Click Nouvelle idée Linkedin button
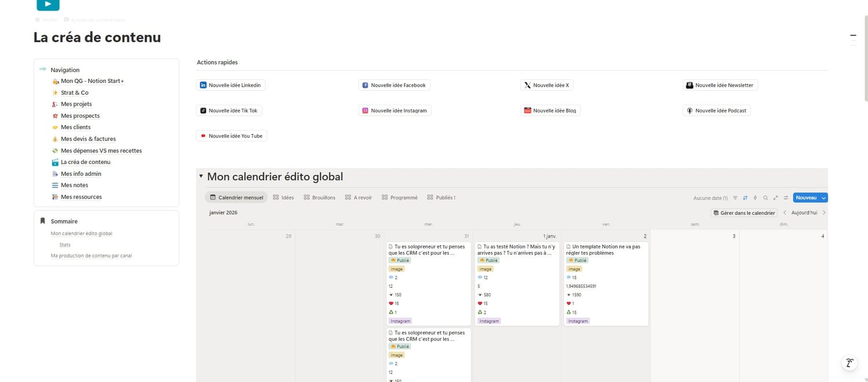This screenshot has width=868, height=382. tap(230, 85)
